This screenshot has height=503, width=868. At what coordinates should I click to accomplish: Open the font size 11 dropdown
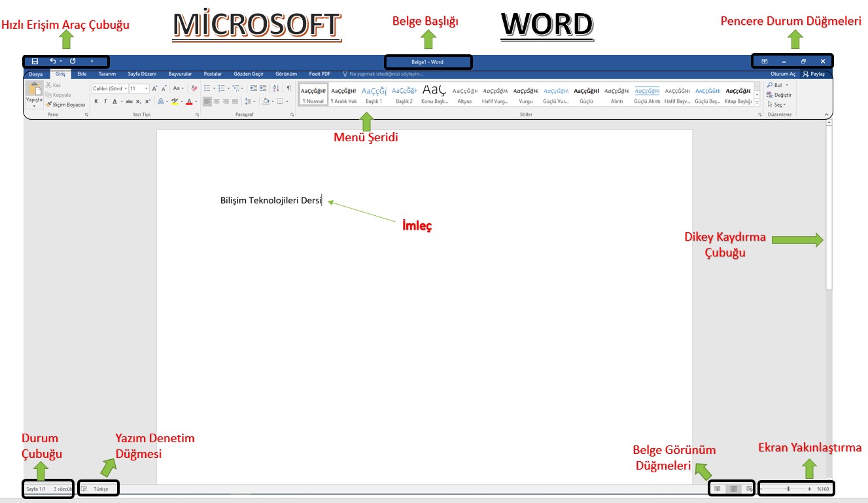click(145, 88)
